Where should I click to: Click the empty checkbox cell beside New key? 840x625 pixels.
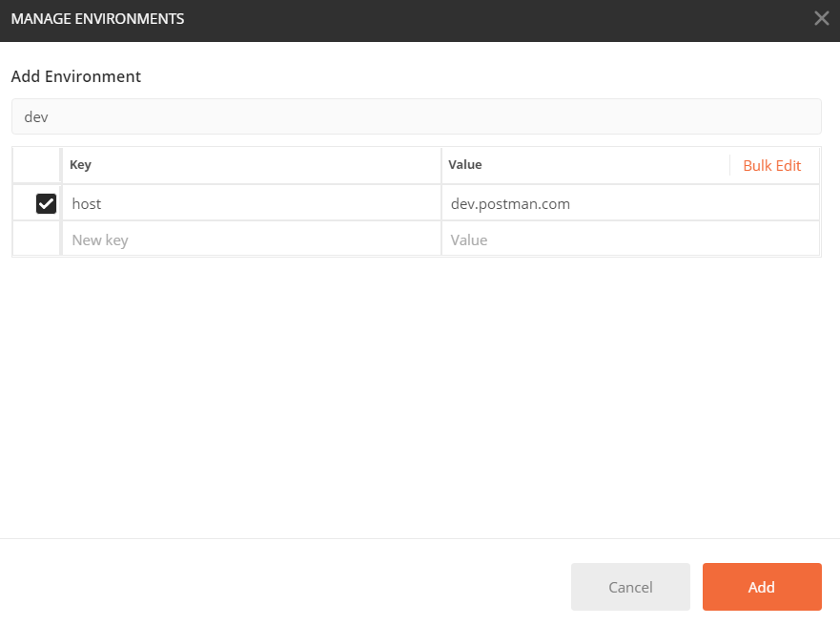37,240
